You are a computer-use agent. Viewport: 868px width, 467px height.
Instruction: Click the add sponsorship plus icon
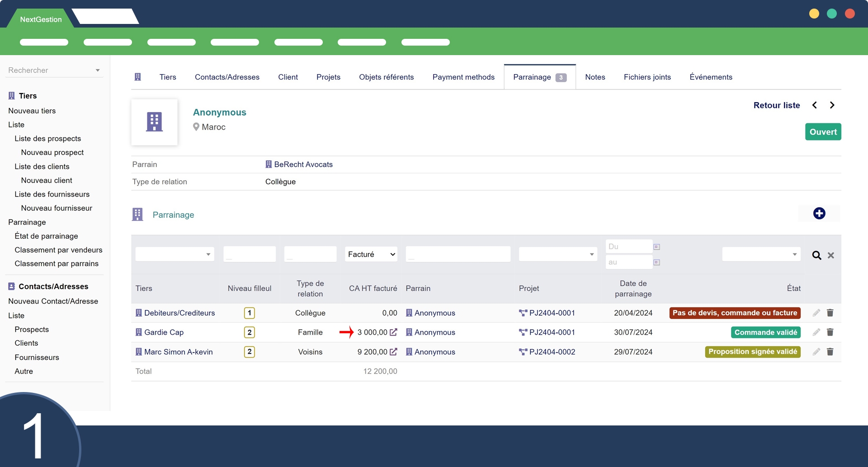[819, 213]
